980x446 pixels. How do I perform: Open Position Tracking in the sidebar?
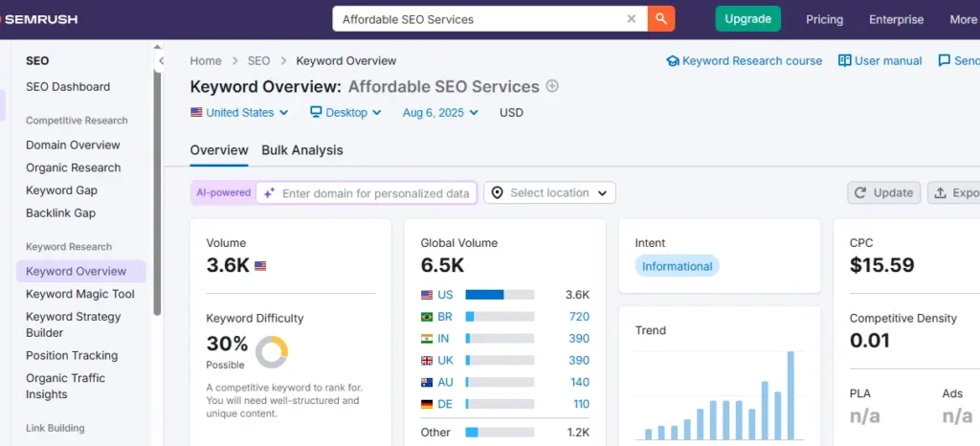[71, 355]
